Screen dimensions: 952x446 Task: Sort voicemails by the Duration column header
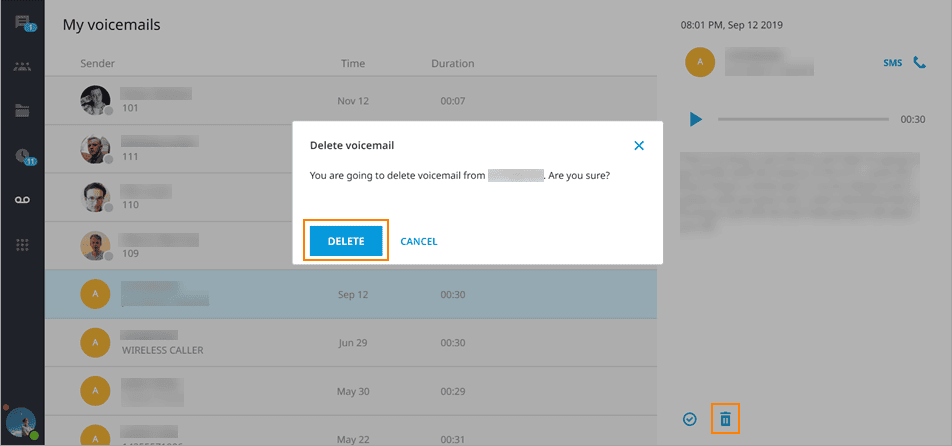tap(452, 63)
